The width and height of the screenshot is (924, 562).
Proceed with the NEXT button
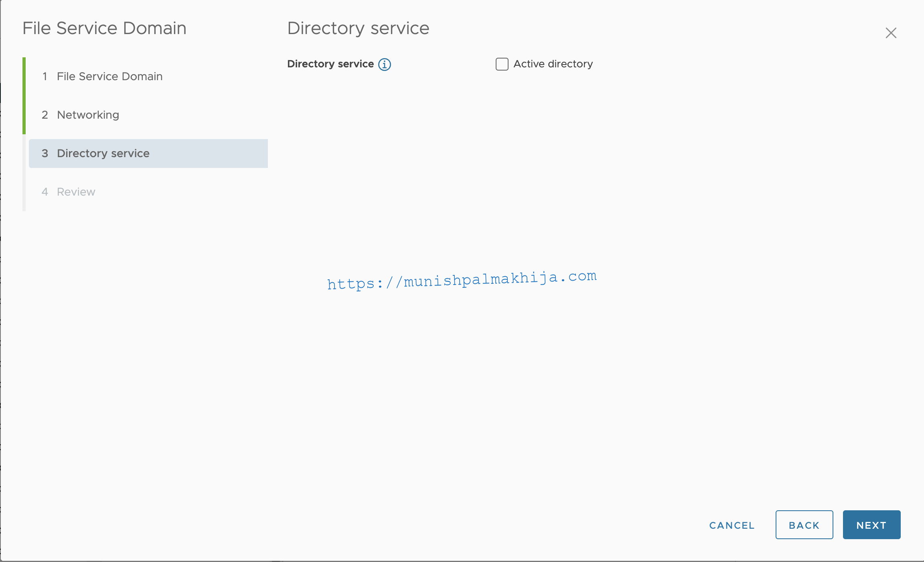tap(871, 525)
